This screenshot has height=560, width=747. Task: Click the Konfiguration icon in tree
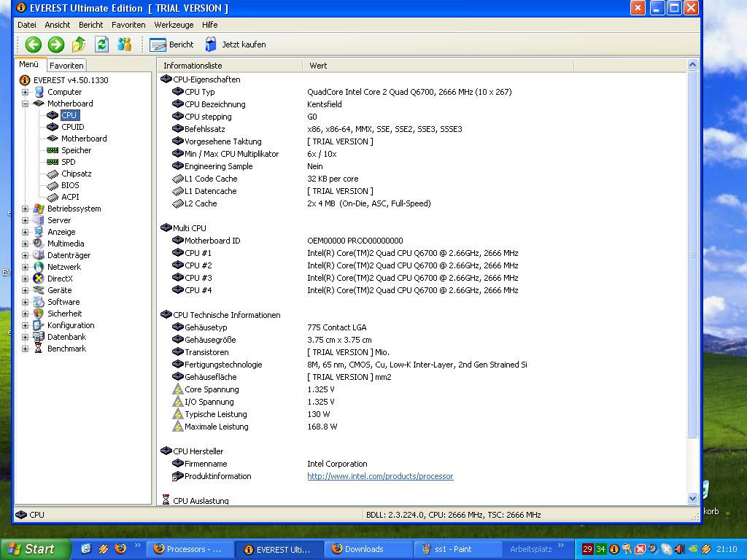point(39,325)
